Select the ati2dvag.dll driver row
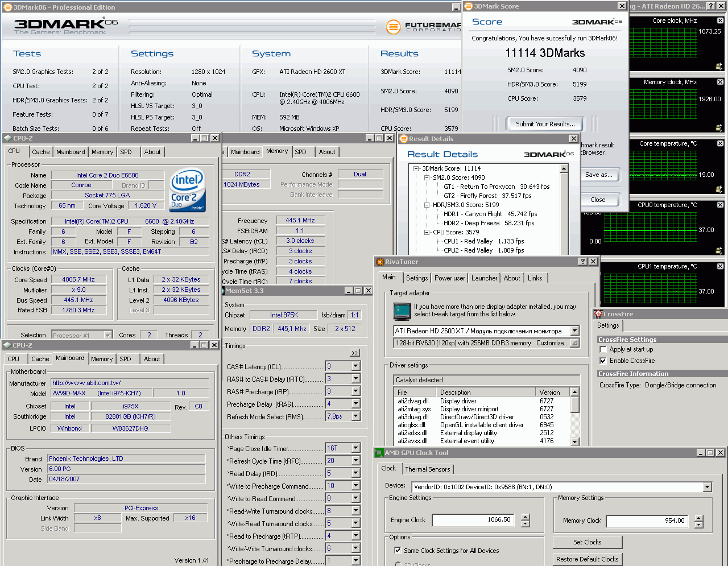This screenshot has width=728, height=566. coord(482,401)
